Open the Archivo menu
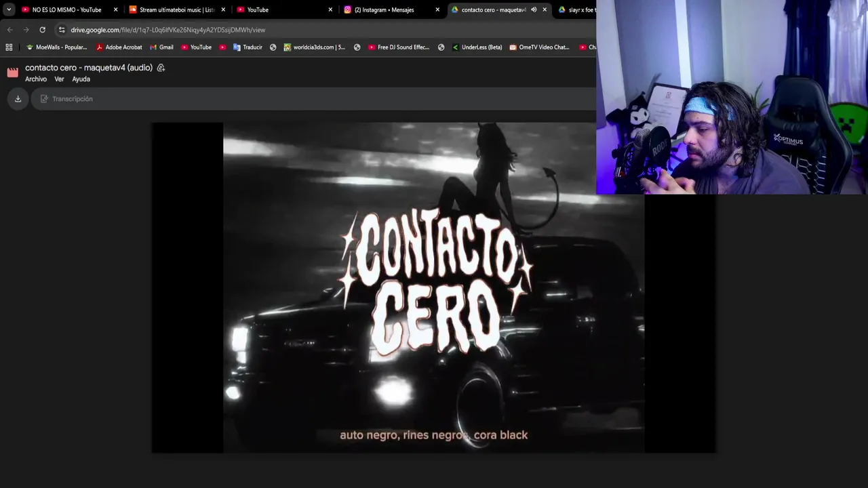 (x=36, y=79)
